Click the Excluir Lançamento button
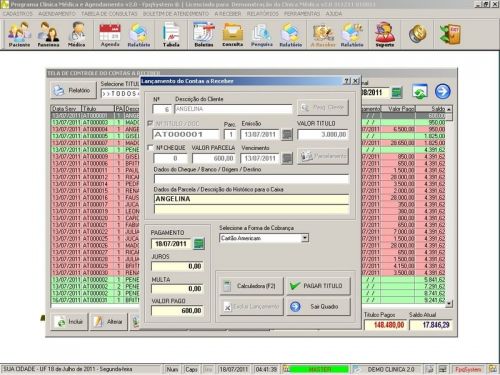Viewport: 500px width, 375px height. point(252,307)
